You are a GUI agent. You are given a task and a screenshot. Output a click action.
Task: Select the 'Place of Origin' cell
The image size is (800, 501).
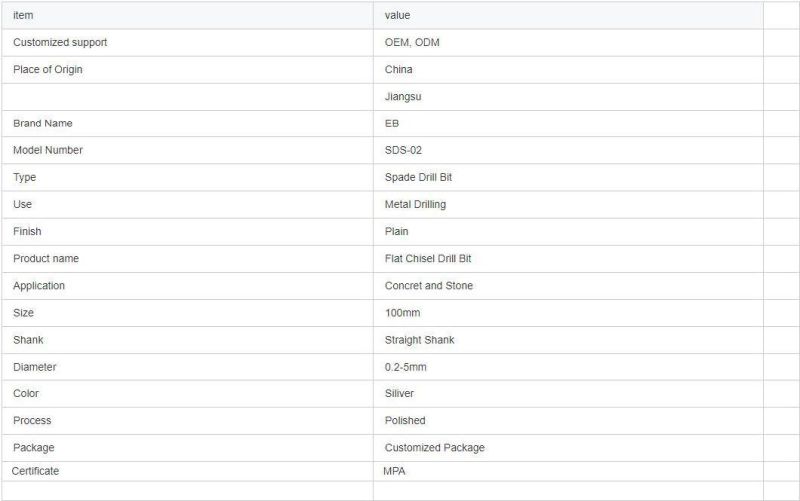(48, 69)
